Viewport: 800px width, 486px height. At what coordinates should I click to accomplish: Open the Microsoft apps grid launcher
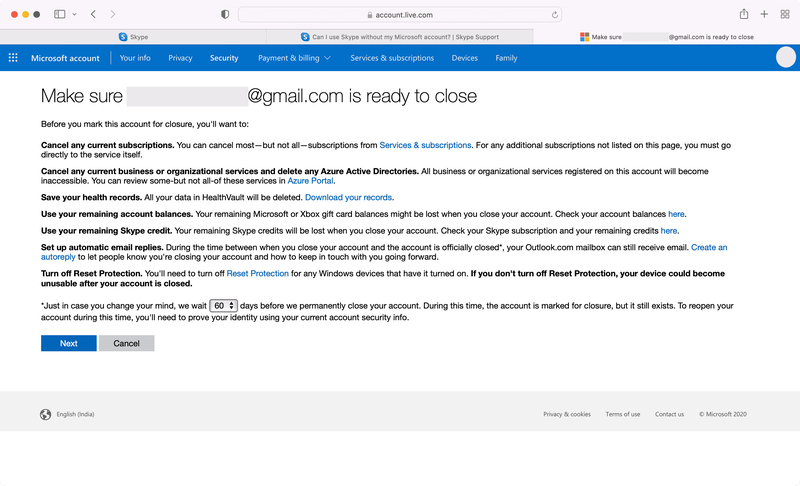pyautogui.click(x=13, y=58)
